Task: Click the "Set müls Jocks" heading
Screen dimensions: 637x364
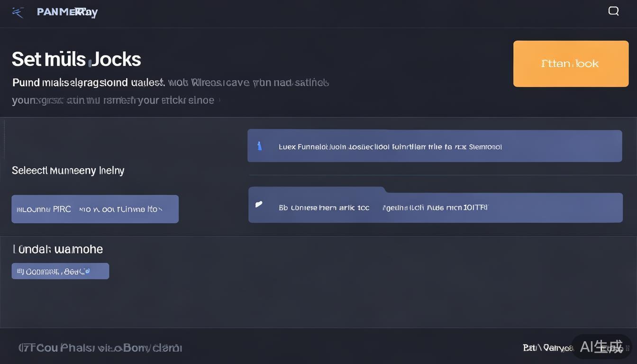Action: pos(76,59)
